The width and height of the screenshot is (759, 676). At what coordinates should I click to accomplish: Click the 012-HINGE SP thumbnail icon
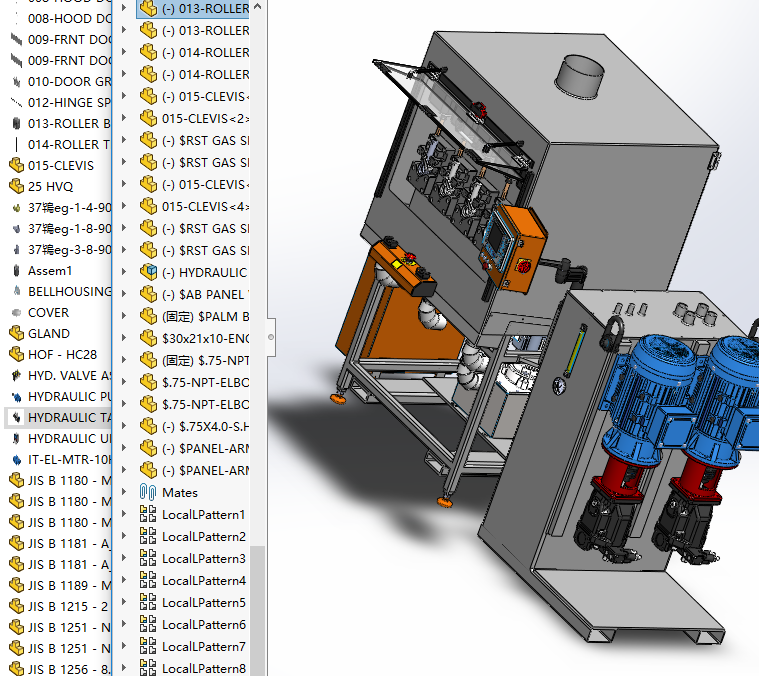[16, 102]
